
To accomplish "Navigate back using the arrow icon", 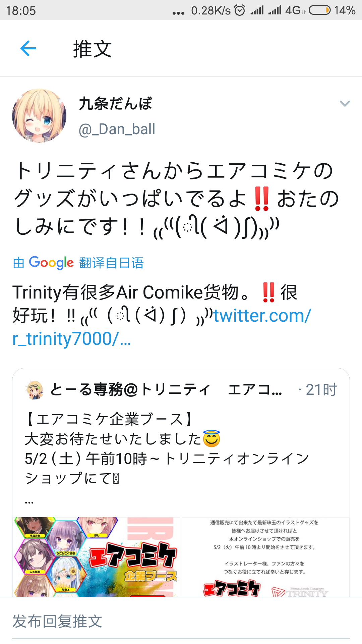I will [x=28, y=48].
